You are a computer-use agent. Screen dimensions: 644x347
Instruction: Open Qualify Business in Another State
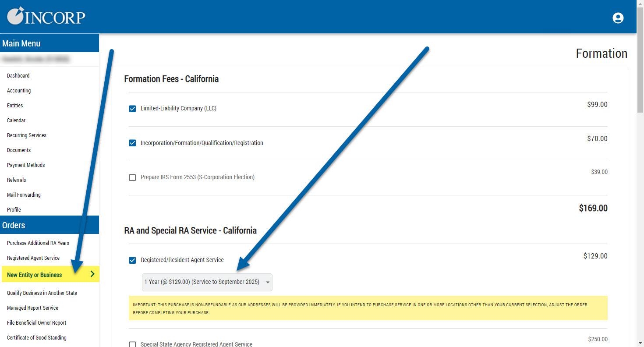pos(42,293)
